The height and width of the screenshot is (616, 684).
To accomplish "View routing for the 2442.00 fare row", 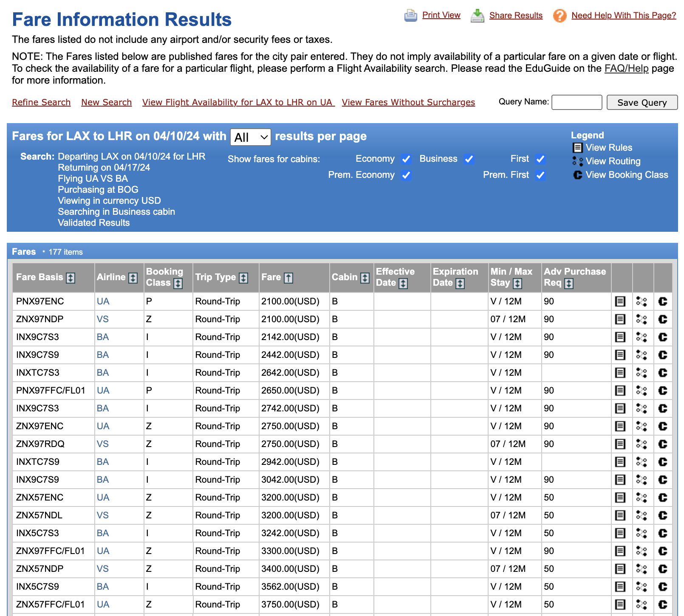I will click(x=642, y=355).
